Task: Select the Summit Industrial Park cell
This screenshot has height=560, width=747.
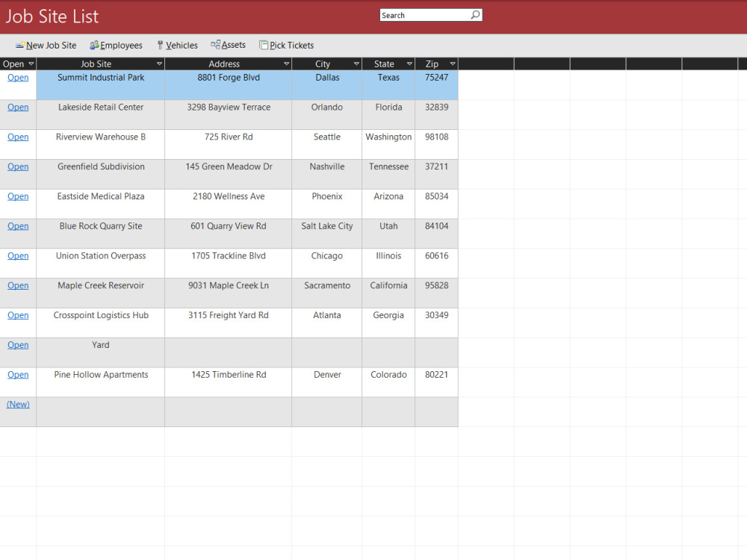Action: pyautogui.click(x=101, y=85)
